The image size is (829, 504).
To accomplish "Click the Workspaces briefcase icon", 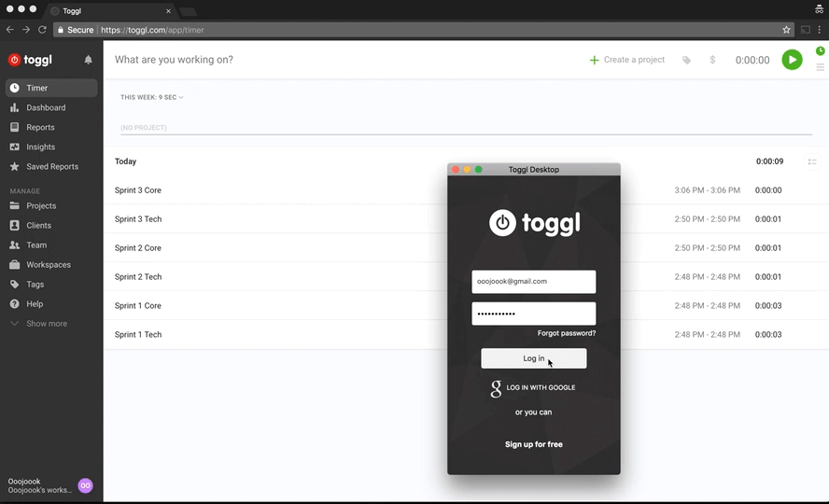I will [x=15, y=264].
